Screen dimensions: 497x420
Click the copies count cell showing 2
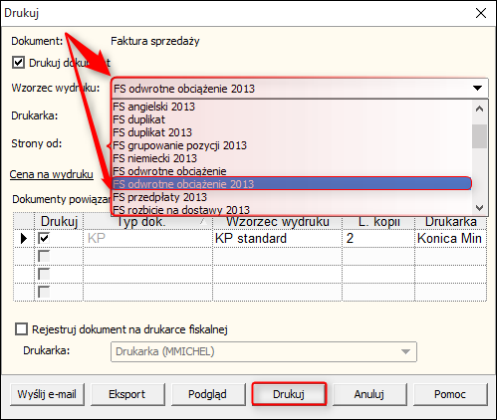coord(378,238)
